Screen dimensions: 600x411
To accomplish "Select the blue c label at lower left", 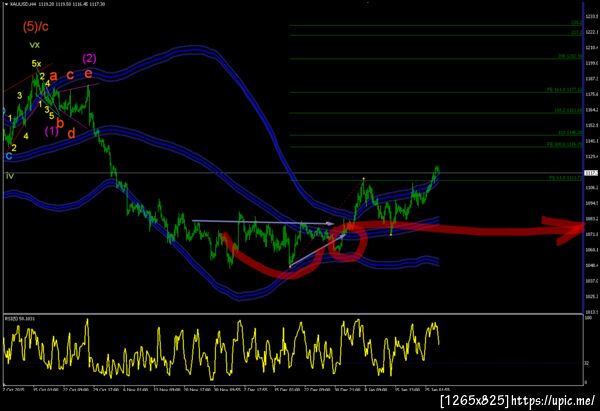I will (9, 156).
